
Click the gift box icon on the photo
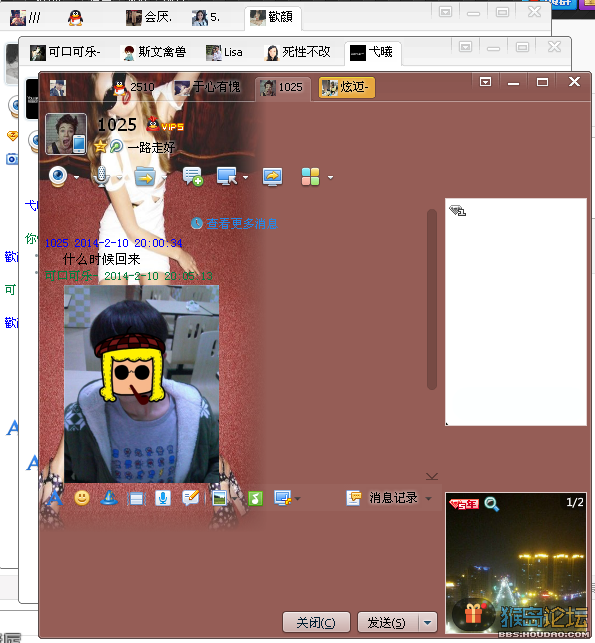pos(474,614)
